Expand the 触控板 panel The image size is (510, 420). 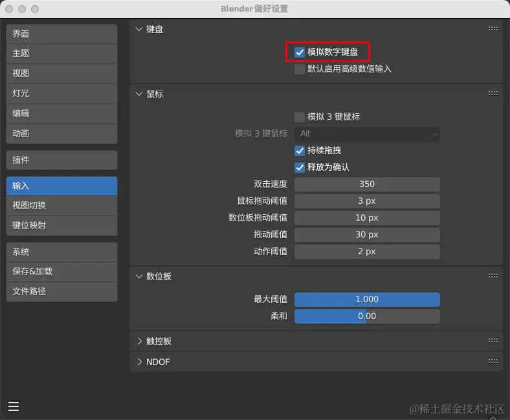click(139, 341)
